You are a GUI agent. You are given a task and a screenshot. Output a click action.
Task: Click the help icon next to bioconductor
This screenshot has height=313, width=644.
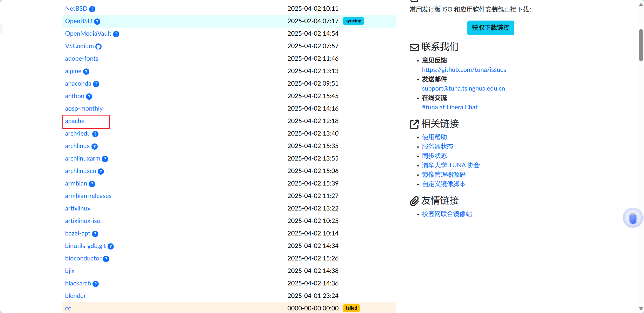click(x=106, y=259)
